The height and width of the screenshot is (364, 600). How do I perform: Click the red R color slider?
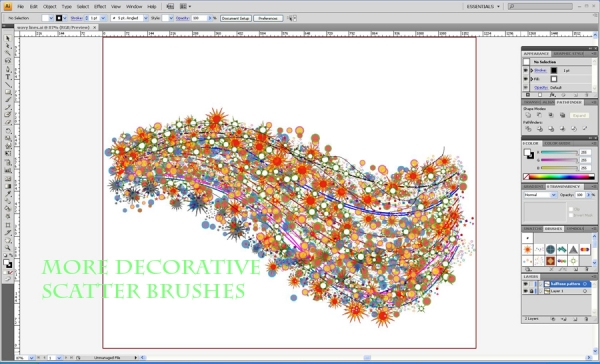559,152
